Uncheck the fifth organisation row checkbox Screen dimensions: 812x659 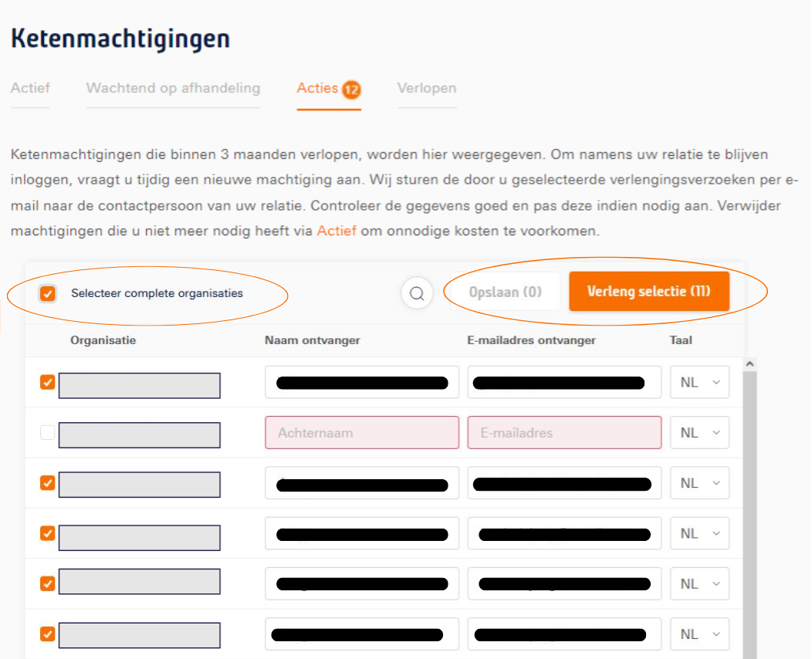pos(48,583)
